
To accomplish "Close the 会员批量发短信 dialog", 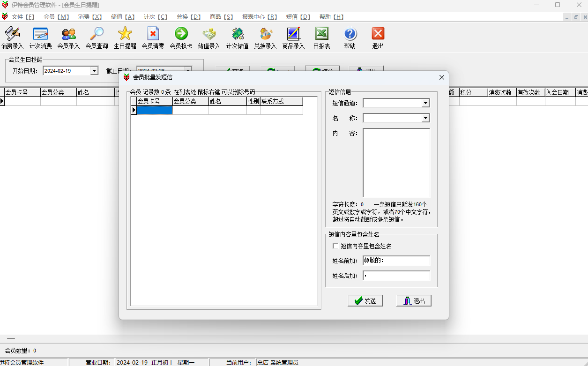I will point(441,77).
